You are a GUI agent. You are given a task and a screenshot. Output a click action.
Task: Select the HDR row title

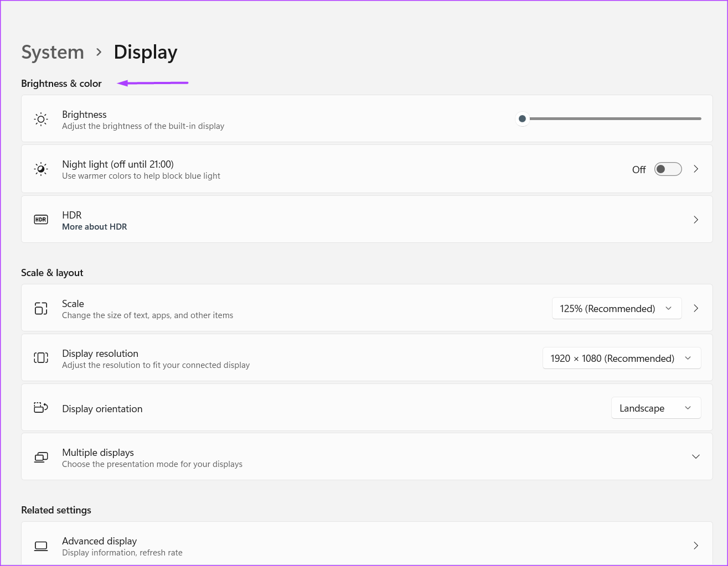[72, 215]
